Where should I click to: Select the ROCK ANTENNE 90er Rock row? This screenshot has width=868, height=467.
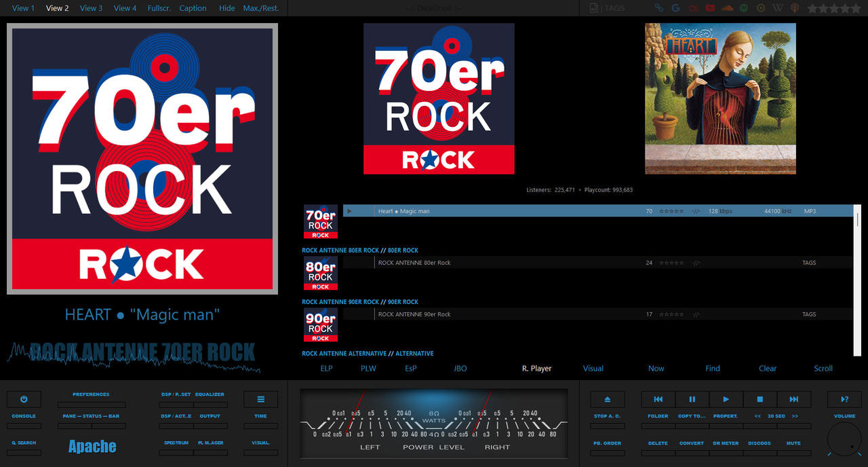pos(597,314)
